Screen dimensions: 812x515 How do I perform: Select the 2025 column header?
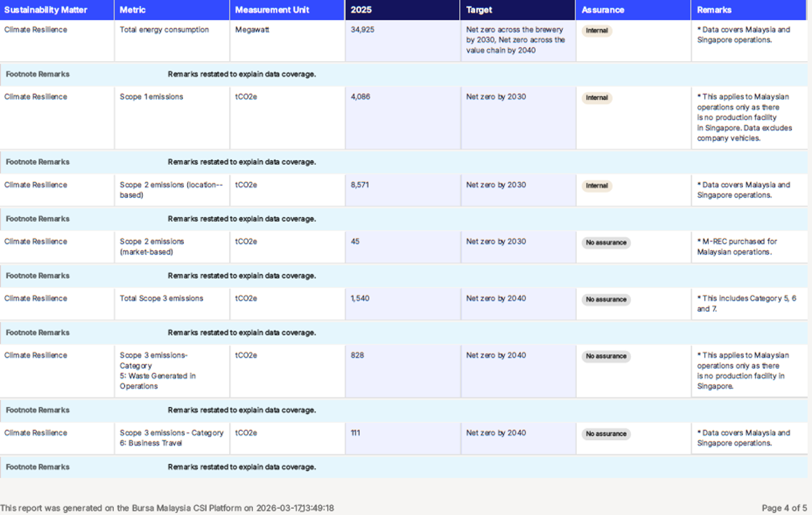click(x=361, y=10)
